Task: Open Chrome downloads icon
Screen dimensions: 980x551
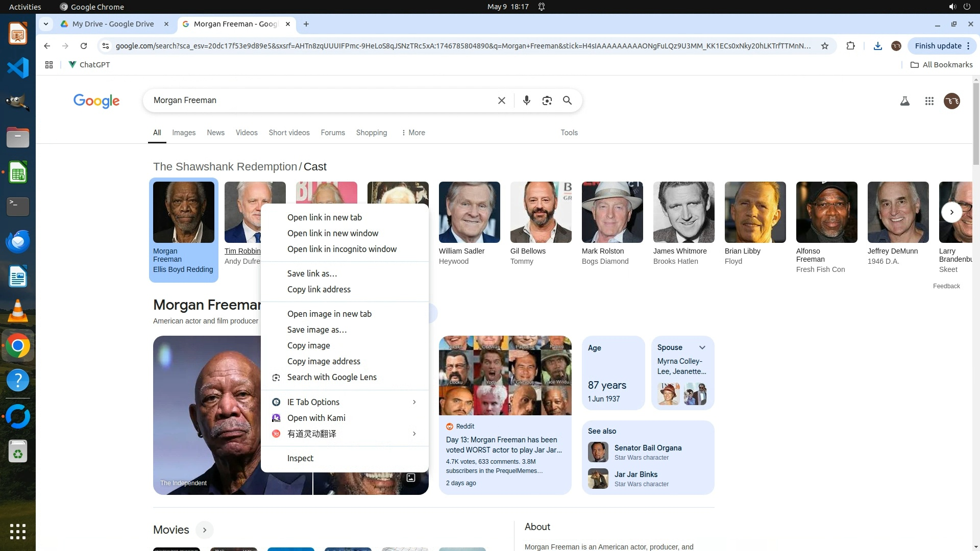Action: click(877, 46)
